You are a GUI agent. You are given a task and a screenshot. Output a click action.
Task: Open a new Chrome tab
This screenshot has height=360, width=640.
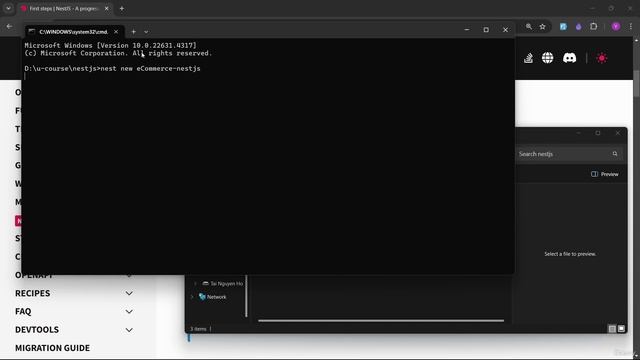(122, 8)
